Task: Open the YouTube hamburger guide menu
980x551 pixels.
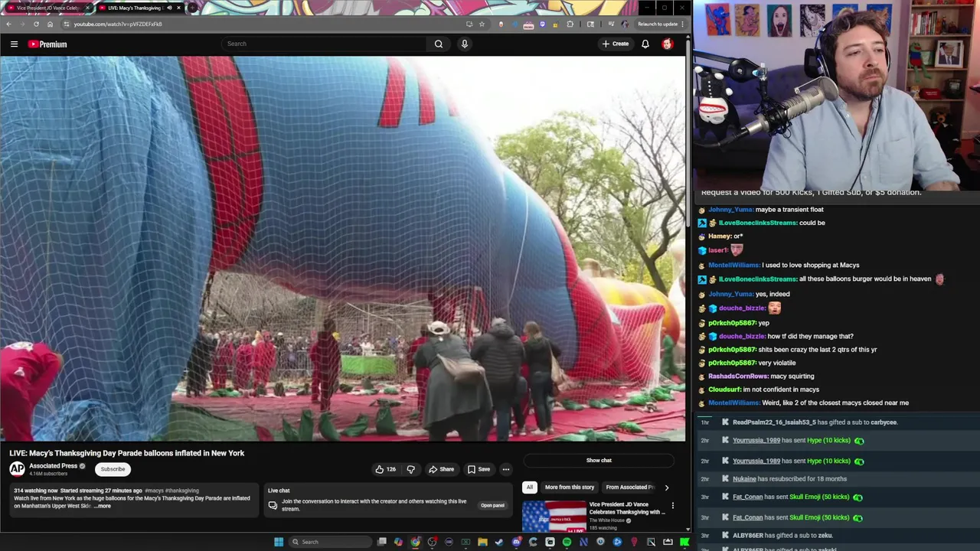Action: click(x=14, y=44)
